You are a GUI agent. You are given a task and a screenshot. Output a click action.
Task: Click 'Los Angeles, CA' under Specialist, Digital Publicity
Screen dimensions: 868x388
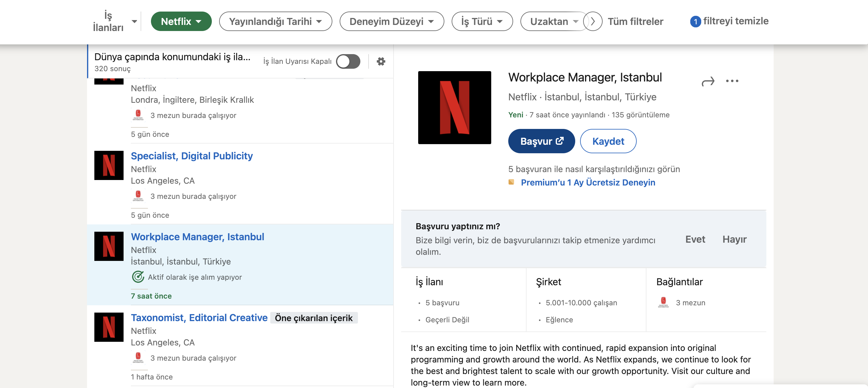tap(163, 181)
